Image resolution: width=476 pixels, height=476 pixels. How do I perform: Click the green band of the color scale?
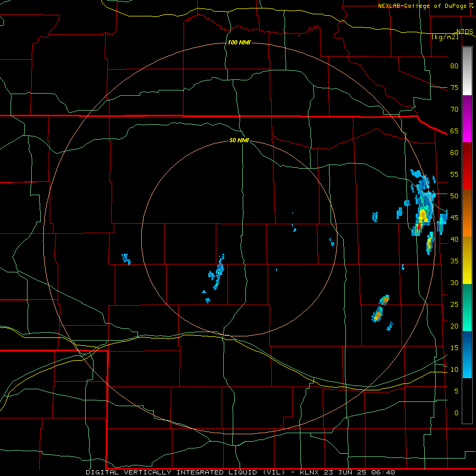[x=467, y=307]
